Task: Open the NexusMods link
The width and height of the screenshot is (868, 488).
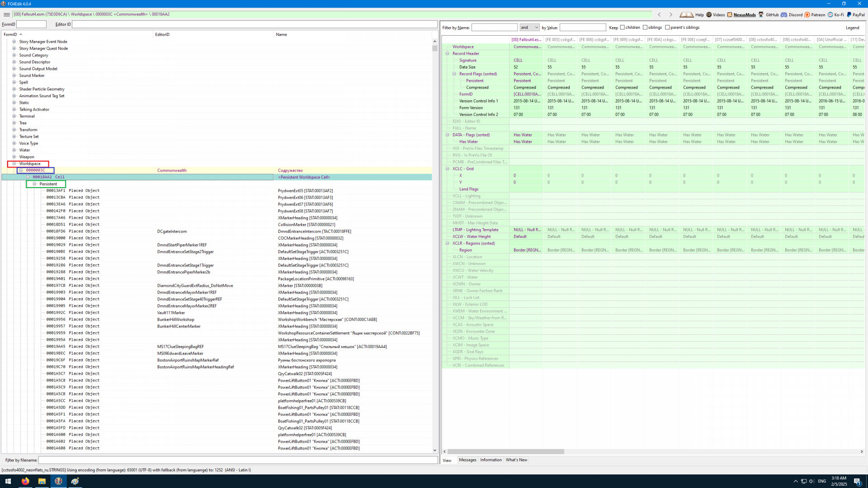Action: [x=744, y=15]
